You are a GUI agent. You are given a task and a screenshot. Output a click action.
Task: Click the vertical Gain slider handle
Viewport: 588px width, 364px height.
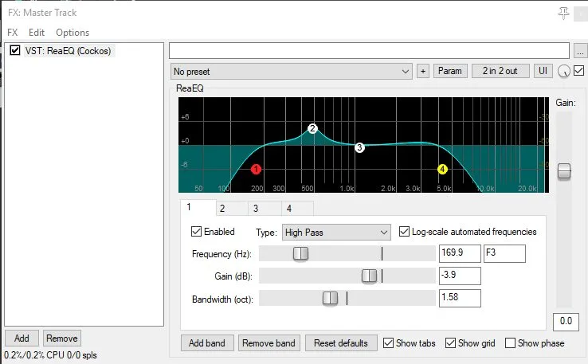coord(564,171)
